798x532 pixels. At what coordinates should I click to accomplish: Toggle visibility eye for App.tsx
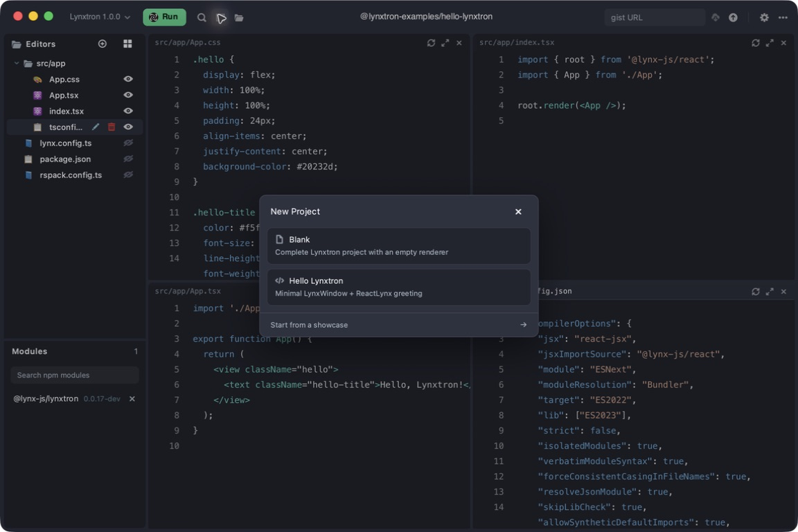click(128, 95)
